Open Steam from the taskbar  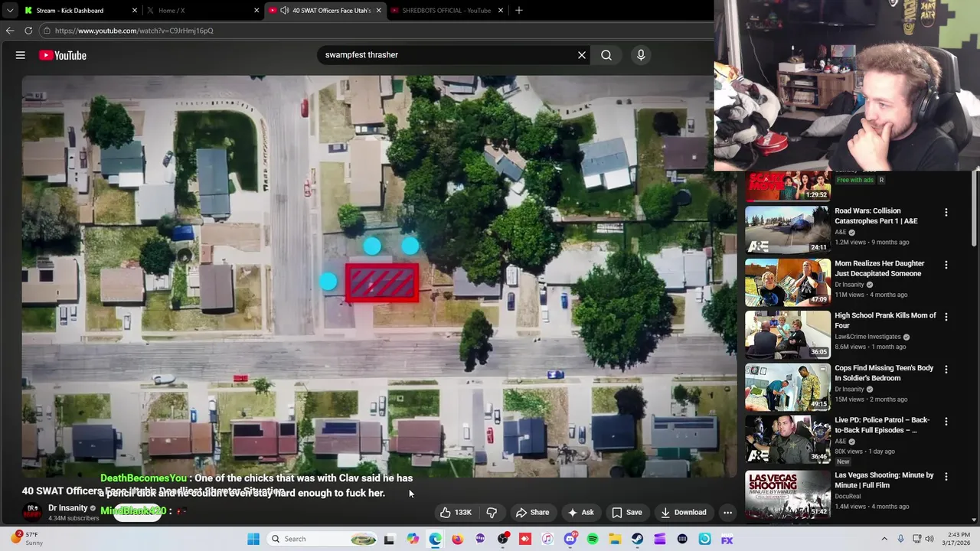click(637, 539)
